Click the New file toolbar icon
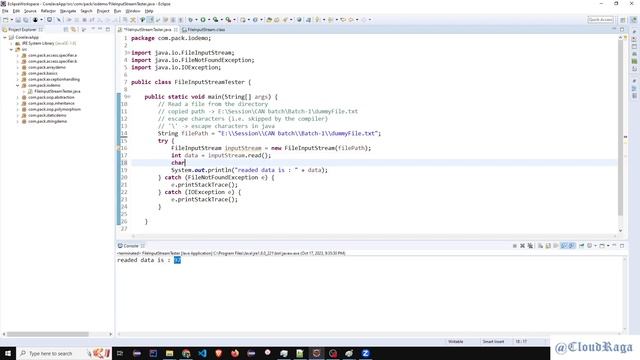This screenshot has width=640, height=360. pyautogui.click(x=5, y=20)
